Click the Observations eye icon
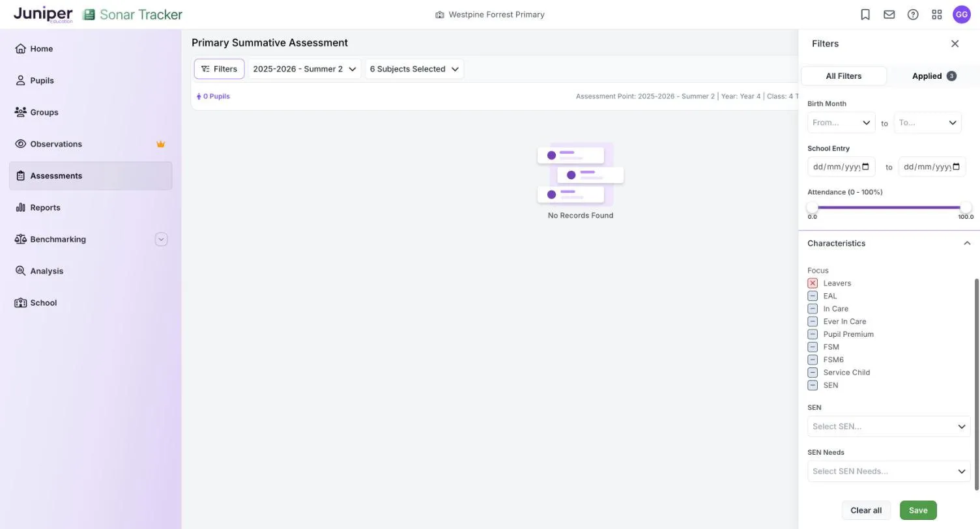This screenshot has width=980, height=529. 20,144
